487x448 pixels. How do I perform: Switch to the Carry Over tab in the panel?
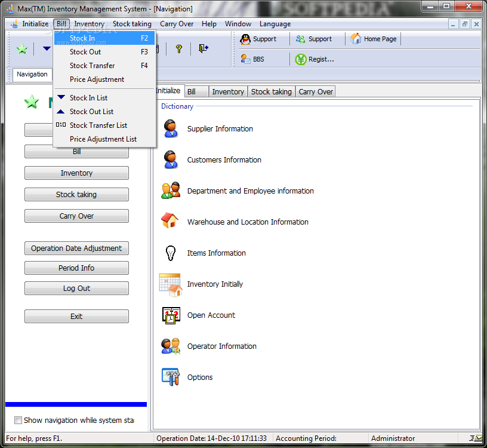click(316, 92)
